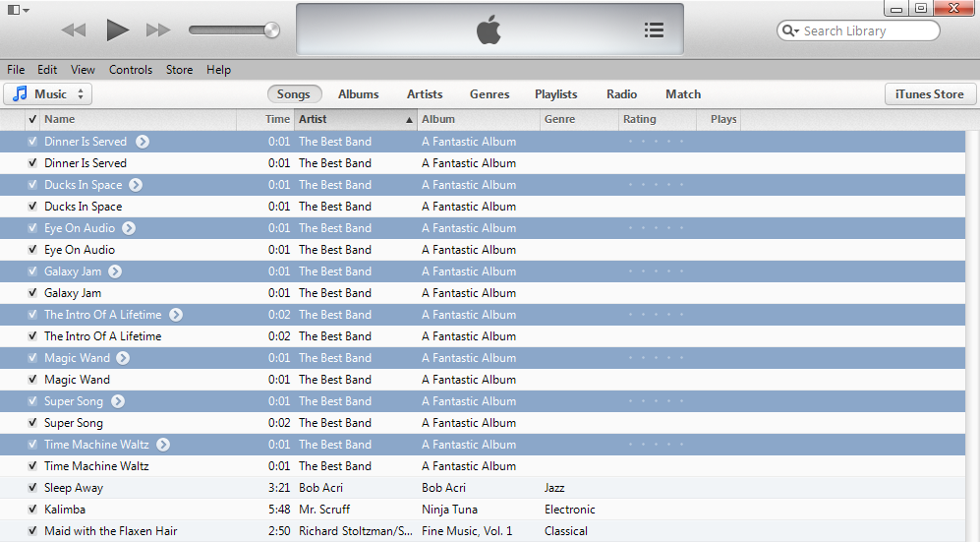Open the Radio tab
The height and width of the screenshot is (542, 980).
coord(622,93)
